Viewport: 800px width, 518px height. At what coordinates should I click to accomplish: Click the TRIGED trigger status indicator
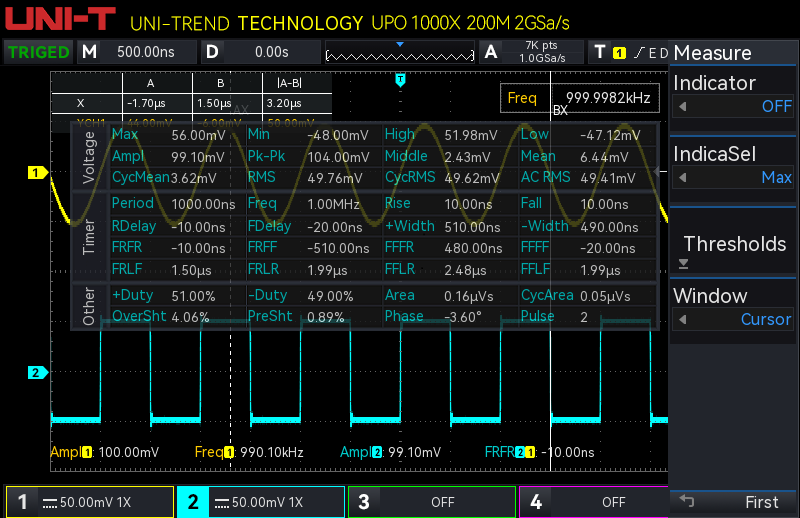click(40, 52)
